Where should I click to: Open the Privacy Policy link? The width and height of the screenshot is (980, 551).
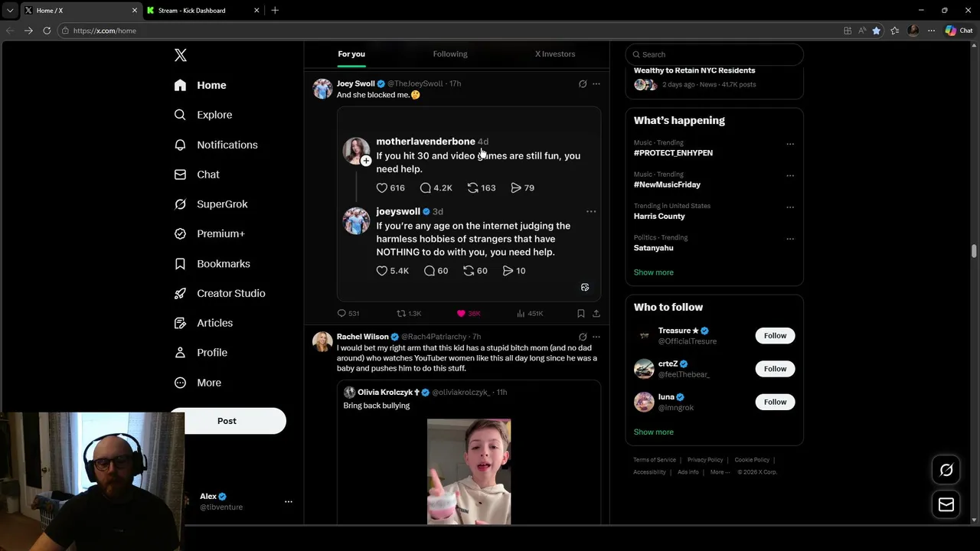point(705,460)
